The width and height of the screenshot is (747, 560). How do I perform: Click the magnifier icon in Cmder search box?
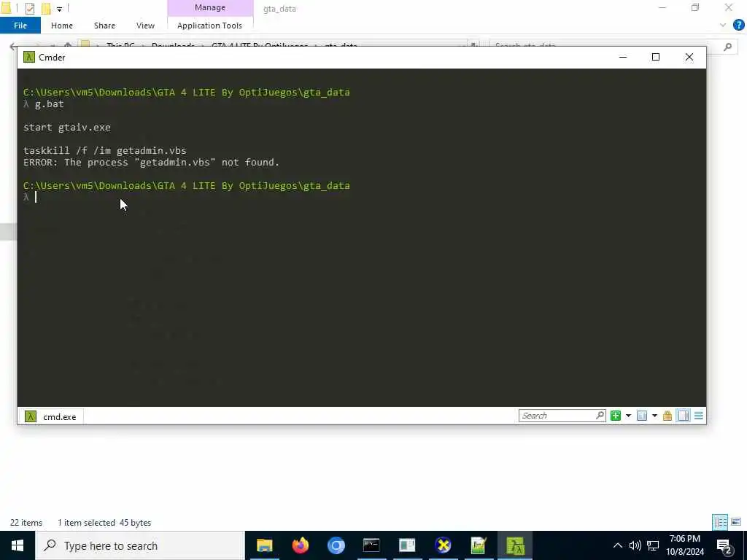(x=600, y=416)
